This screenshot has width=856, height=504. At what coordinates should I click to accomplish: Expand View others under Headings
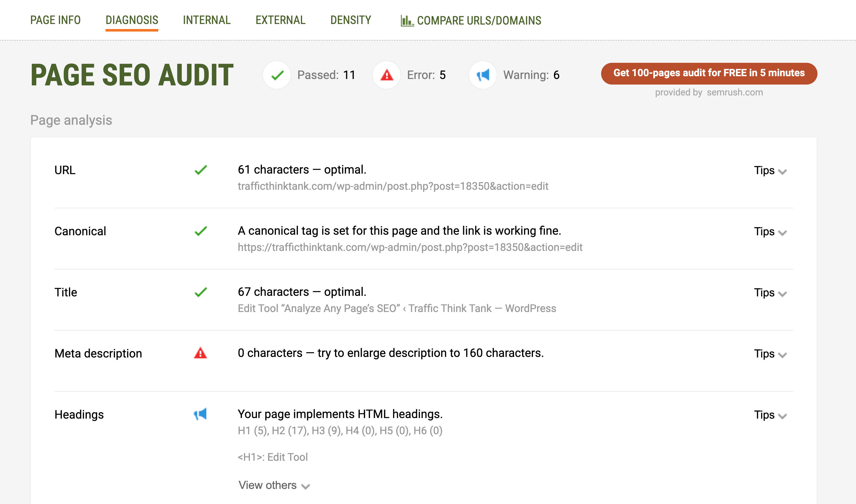coord(274,485)
